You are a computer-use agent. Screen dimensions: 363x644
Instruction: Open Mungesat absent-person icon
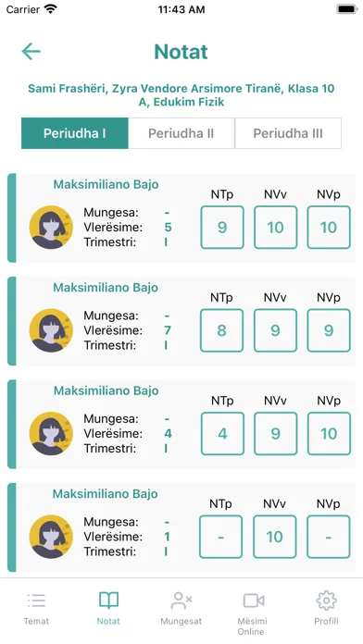tap(181, 601)
